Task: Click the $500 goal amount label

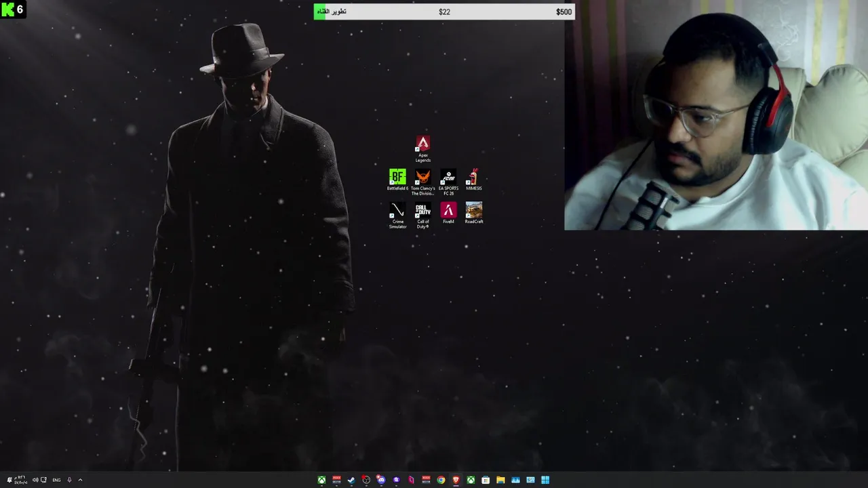Action: [564, 12]
